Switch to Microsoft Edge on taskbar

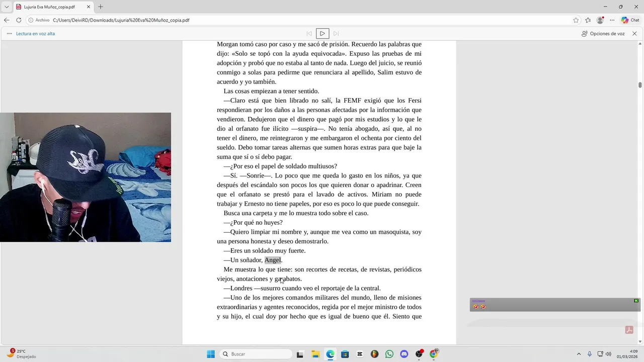(x=330, y=354)
